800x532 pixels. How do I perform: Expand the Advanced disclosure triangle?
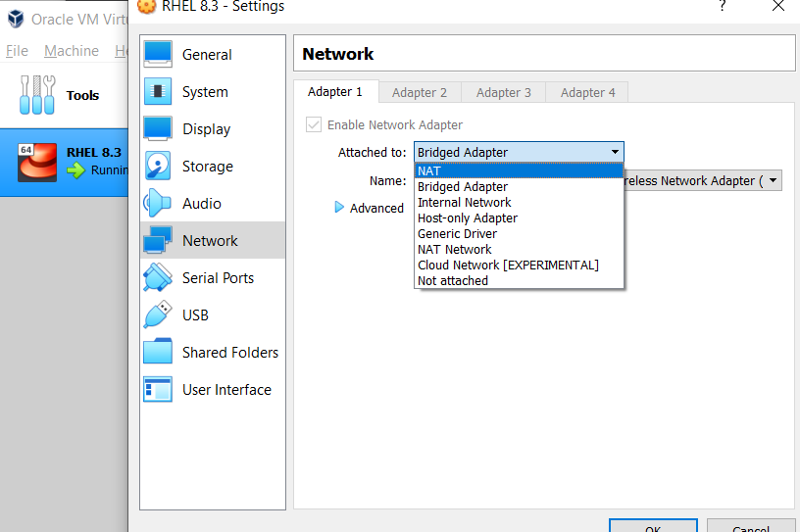pos(339,207)
